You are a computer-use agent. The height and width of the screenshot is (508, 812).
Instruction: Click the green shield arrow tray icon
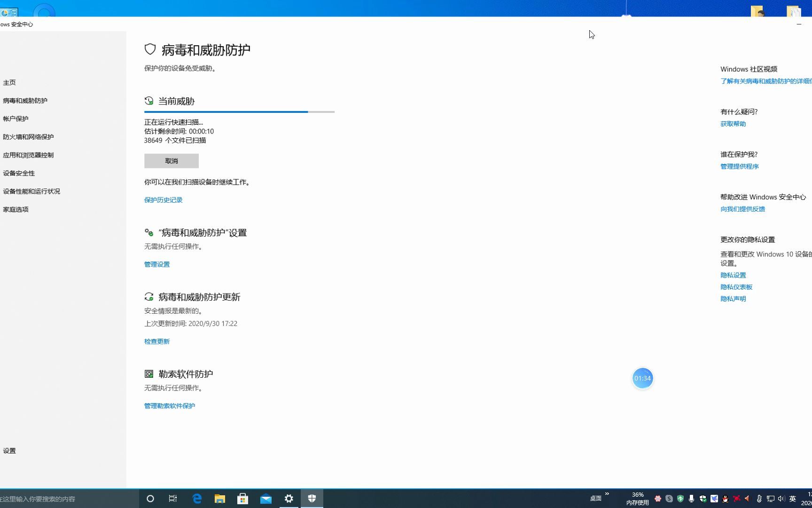tap(680, 499)
